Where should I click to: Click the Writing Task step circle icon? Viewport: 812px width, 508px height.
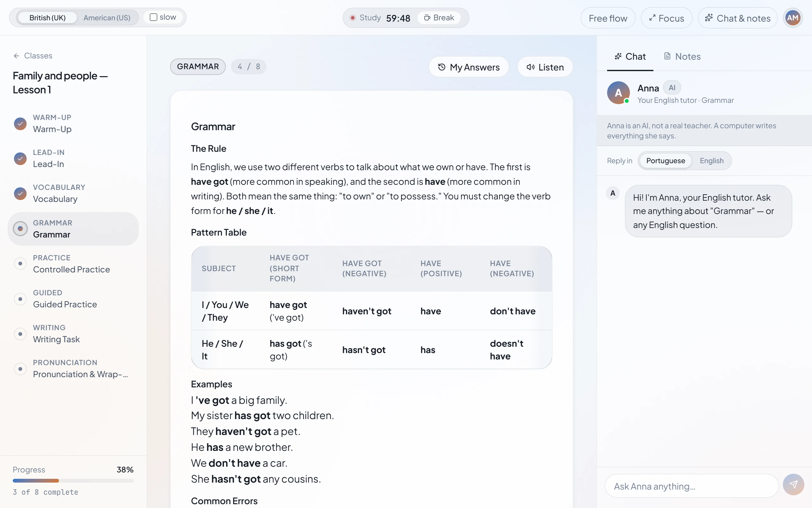[20, 334]
